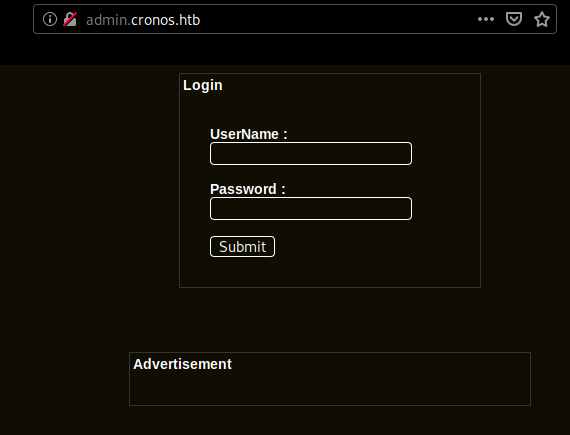This screenshot has width=570, height=435.
Task: Click the Password label
Action: pyautogui.click(x=248, y=189)
